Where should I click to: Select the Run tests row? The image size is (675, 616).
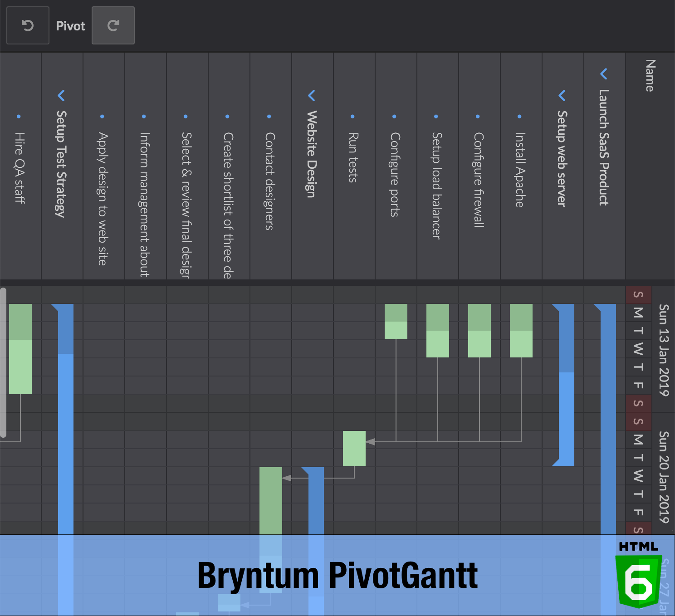point(354,166)
